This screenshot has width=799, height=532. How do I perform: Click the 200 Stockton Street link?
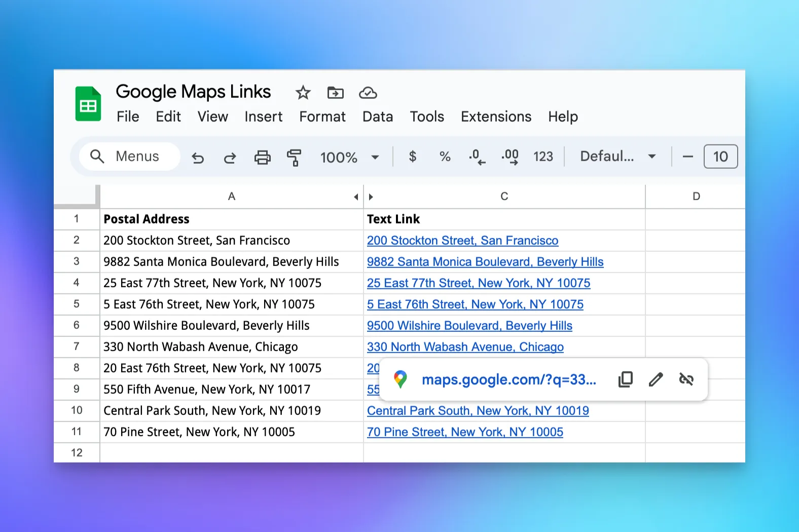(462, 241)
